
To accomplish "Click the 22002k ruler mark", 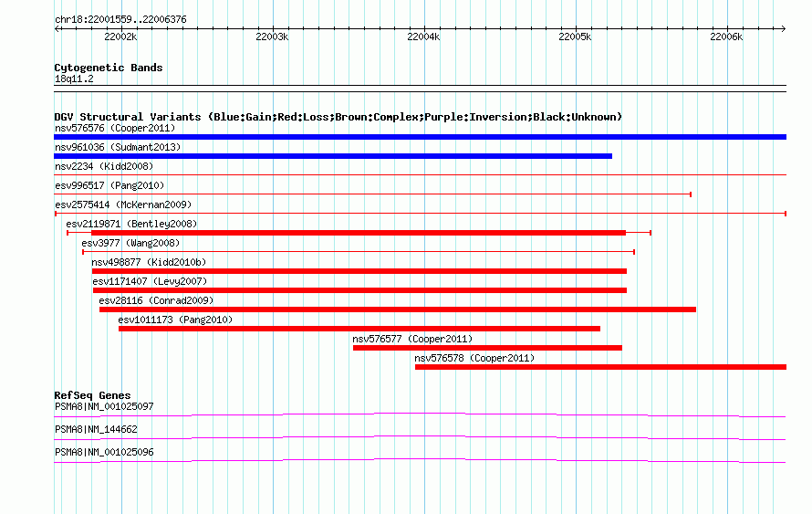I will click(x=120, y=37).
